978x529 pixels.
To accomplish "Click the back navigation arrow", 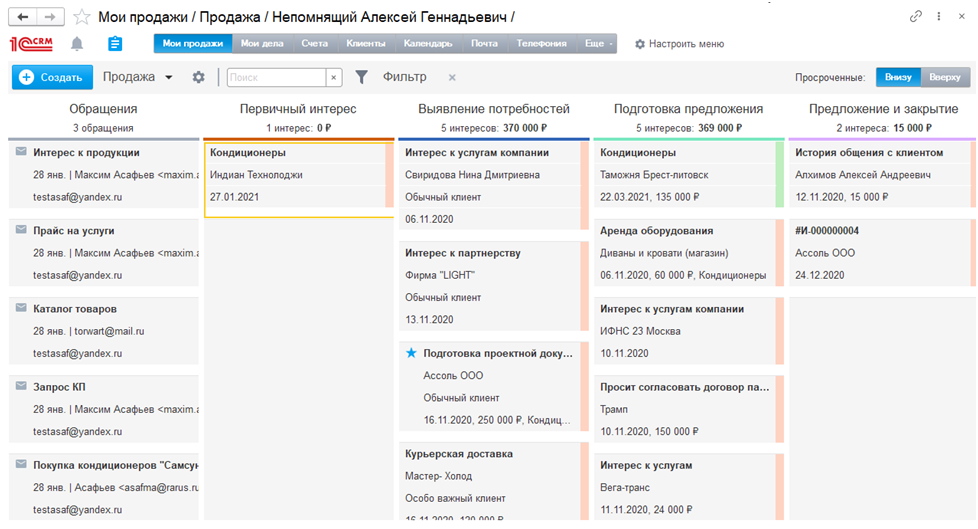I will (22, 17).
